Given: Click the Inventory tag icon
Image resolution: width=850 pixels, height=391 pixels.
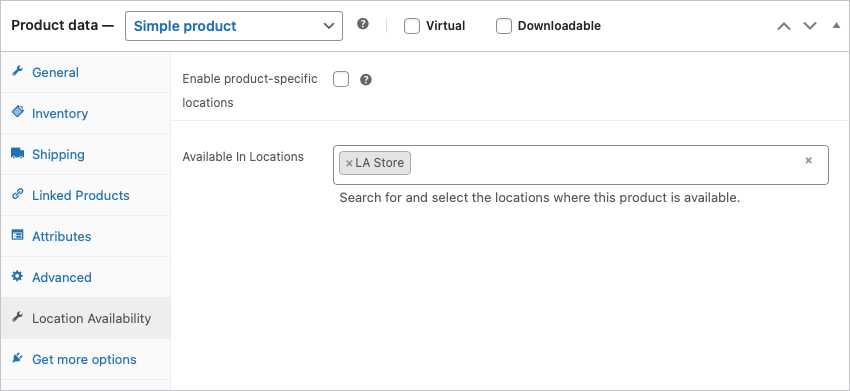Looking at the screenshot, I should (x=17, y=112).
